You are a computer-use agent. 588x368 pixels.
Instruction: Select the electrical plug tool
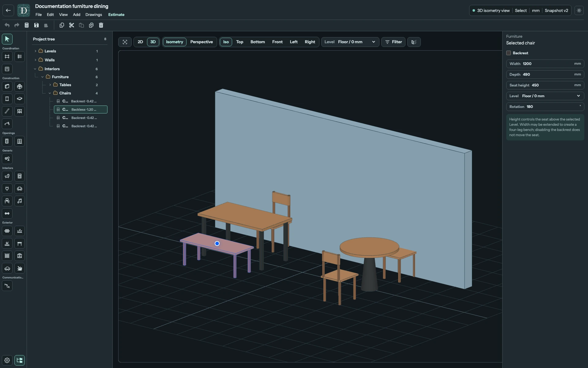tap(7, 189)
